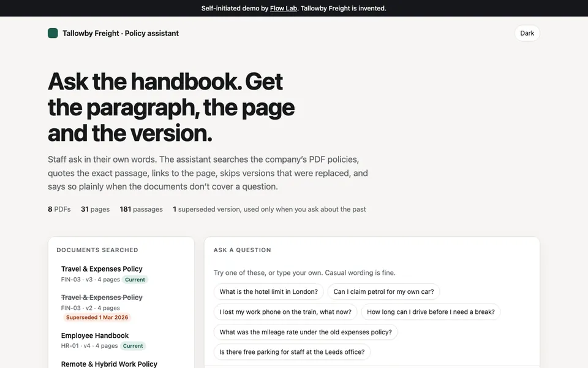Click the Documents Searched panel heading
Image resolution: width=588 pixels, height=368 pixels.
[97, 250]
